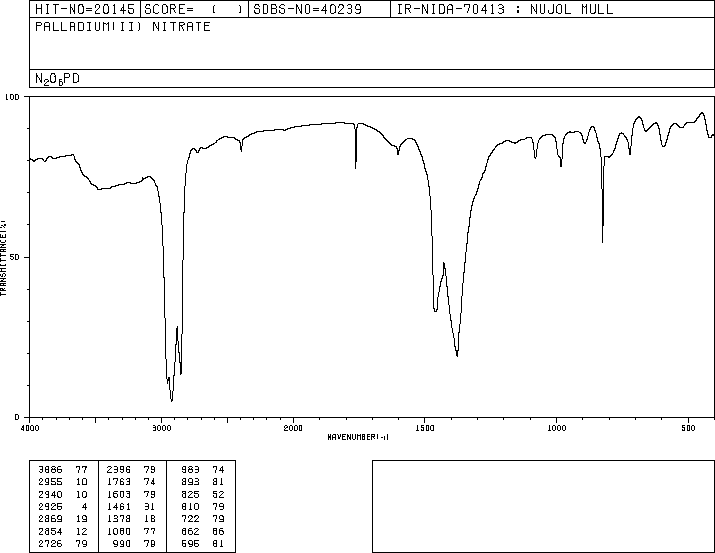Click the 1000 wavenumber axis label
The width and height of the screenshot is (715, 553).
pos(556,428)
